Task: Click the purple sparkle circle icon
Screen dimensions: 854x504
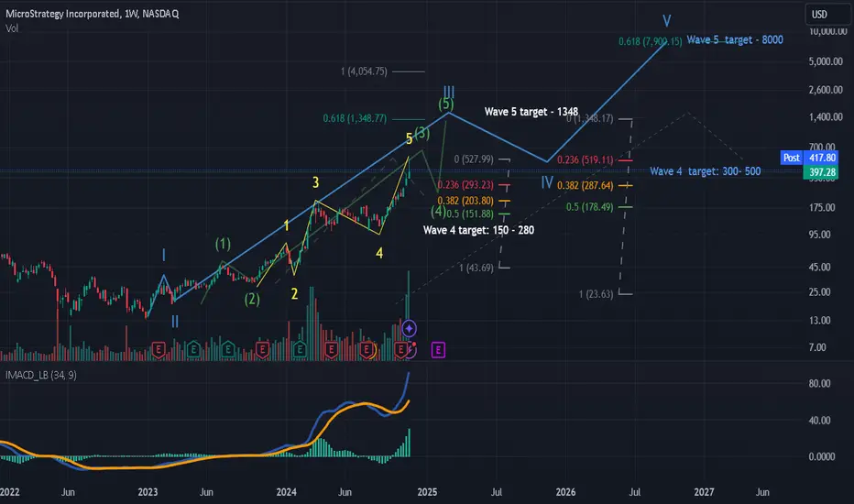Action: [x=409, y=329]
